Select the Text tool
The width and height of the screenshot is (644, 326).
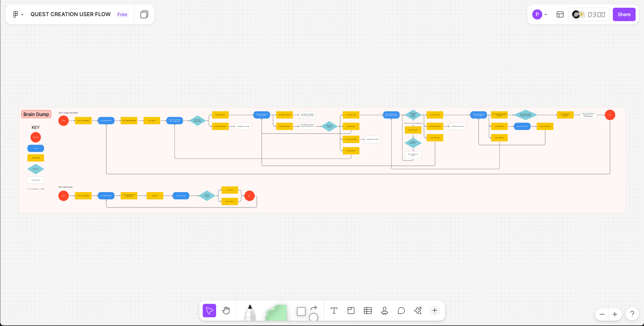pyautogui.click(x=334, y=311)
